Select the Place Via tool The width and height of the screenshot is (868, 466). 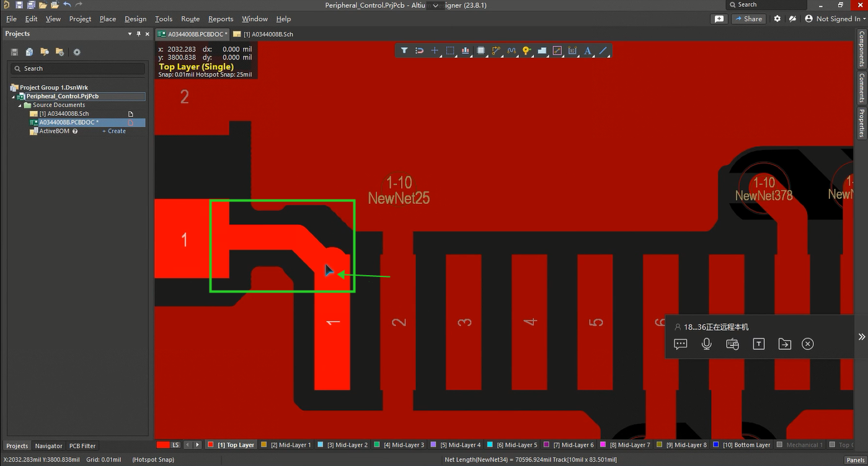526,51
